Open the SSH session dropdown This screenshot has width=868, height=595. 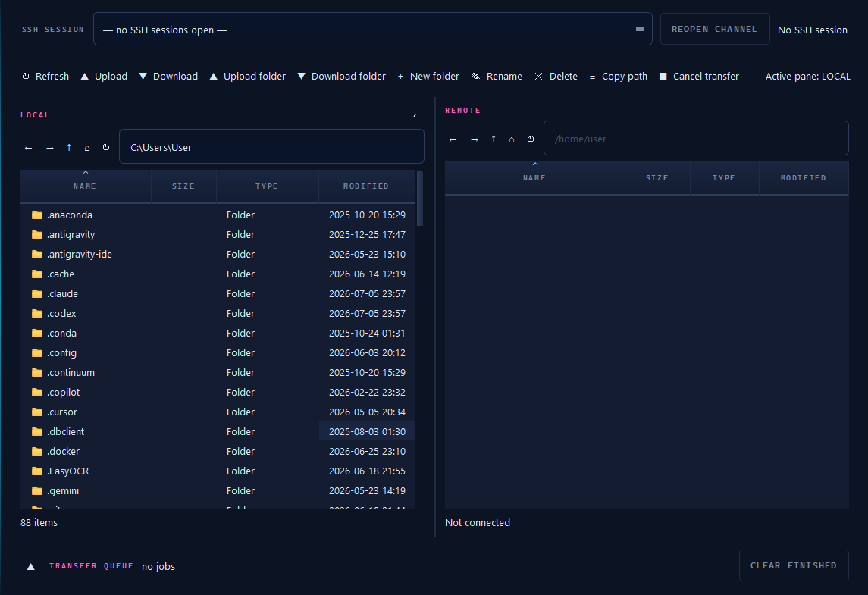click(372, 30)
